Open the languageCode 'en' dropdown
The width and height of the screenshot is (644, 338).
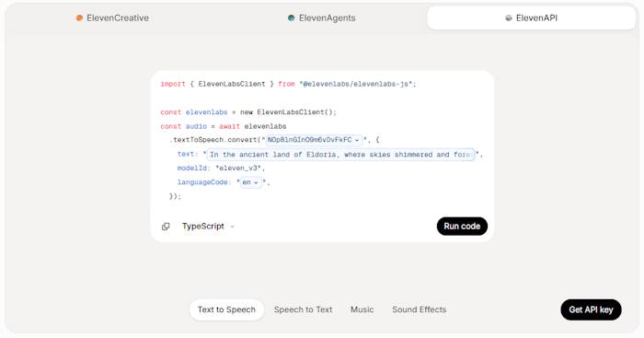tap(250, 182)
